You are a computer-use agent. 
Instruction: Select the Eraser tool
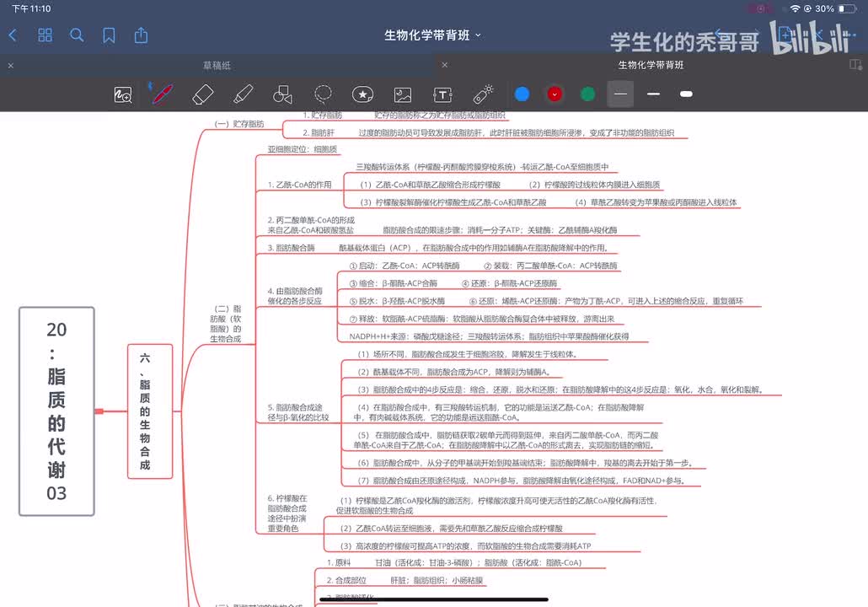click(x=202, y=94)
